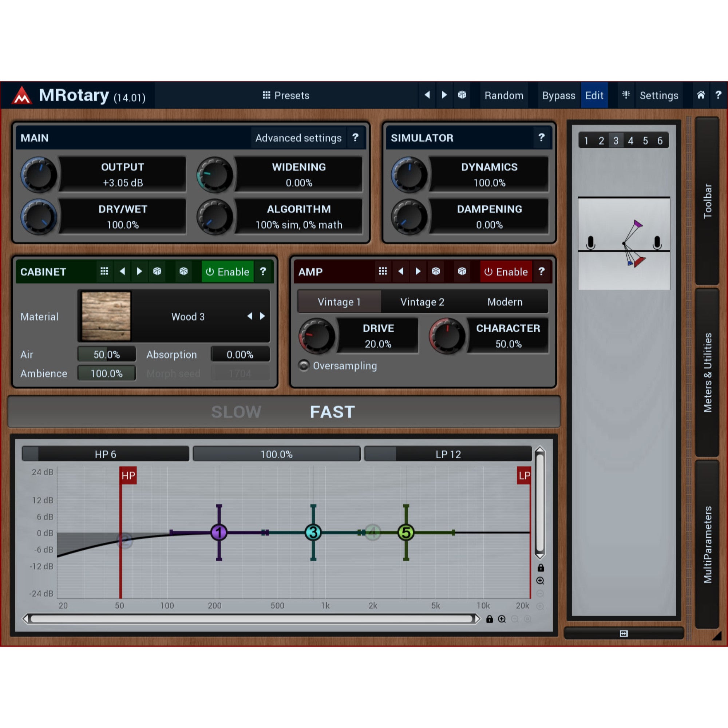728x728 pixels.
Task: Click the wood material thumbnail
Action: 106,316
